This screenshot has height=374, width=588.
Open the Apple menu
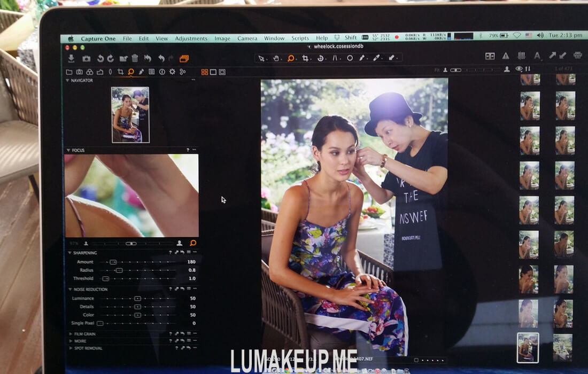71,38
